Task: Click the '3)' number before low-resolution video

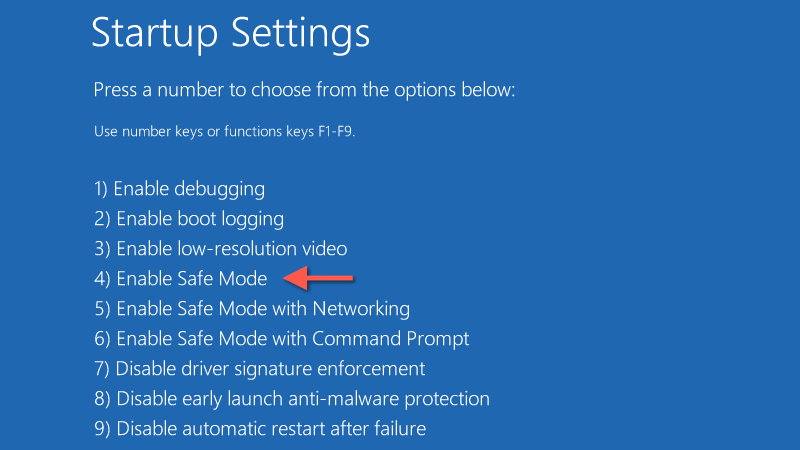Action: point(101,248)
